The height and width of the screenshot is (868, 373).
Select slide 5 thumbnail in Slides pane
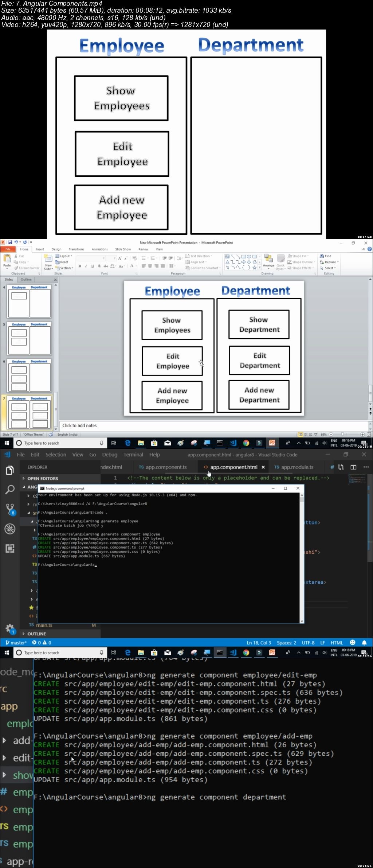(30, 339)
